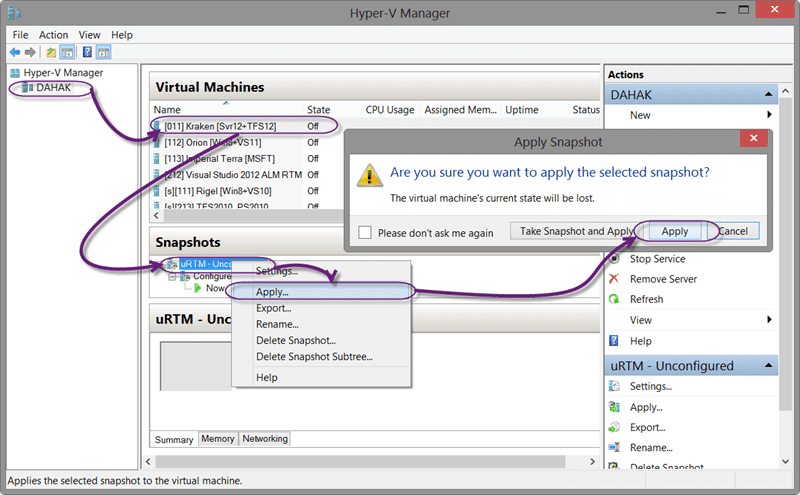Screen dimensions: 800x495
Task: Collapse the DAHAK actions section
Action: point(768,95)
